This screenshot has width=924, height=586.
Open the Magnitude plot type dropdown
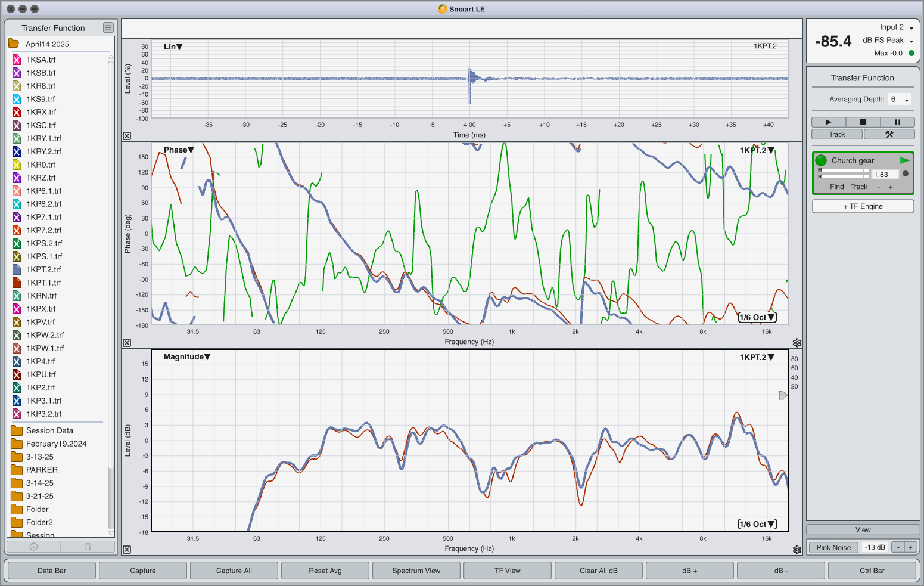click(187, 356)
